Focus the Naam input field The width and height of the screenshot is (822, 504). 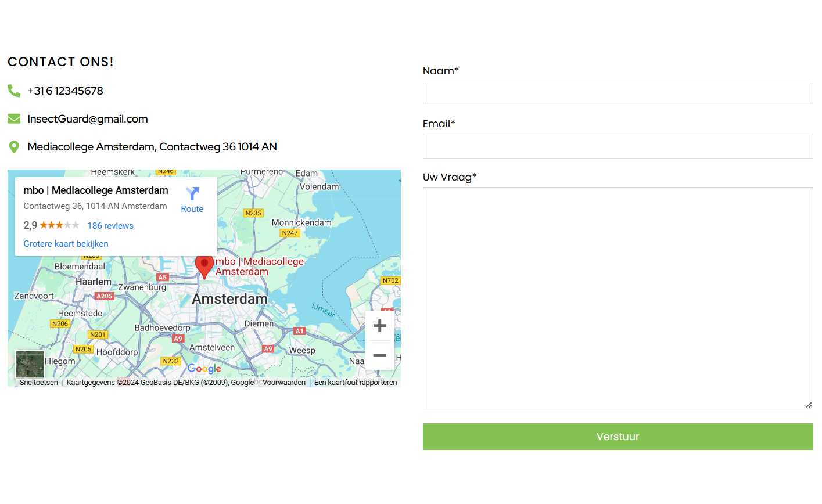click(618, 93)
